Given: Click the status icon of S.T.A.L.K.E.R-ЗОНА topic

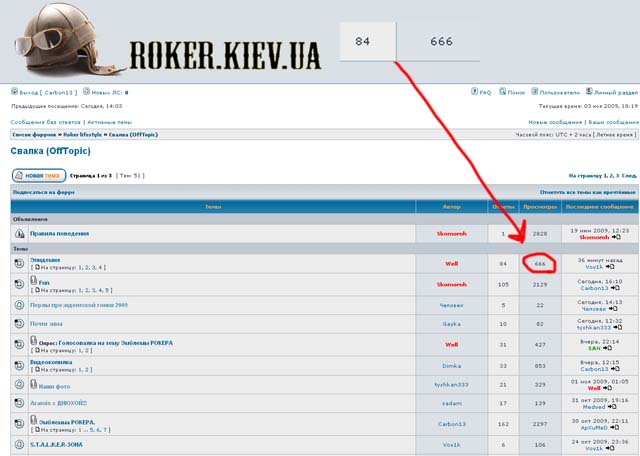Looking at the screenshot, I should click(19, 444).
